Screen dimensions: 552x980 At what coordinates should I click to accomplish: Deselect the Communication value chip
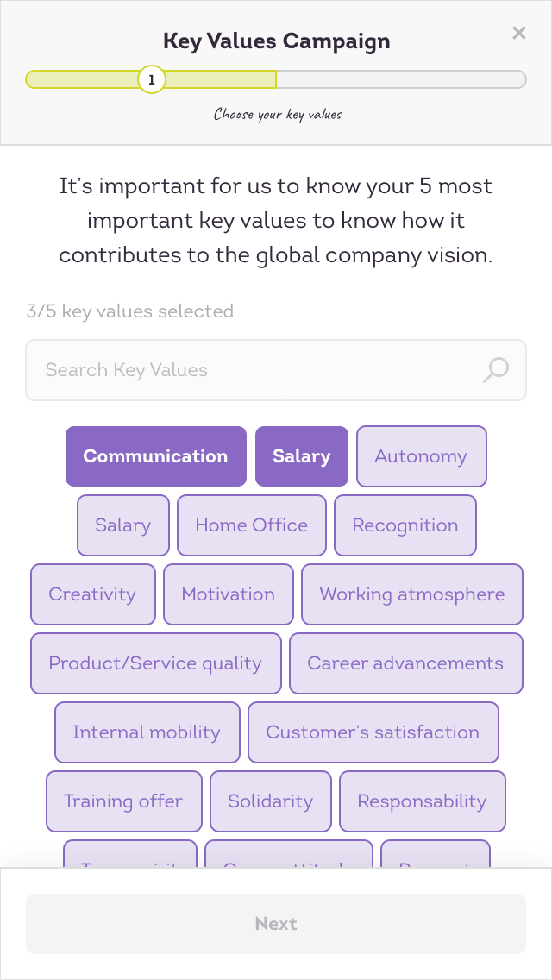tap(156, 456)
